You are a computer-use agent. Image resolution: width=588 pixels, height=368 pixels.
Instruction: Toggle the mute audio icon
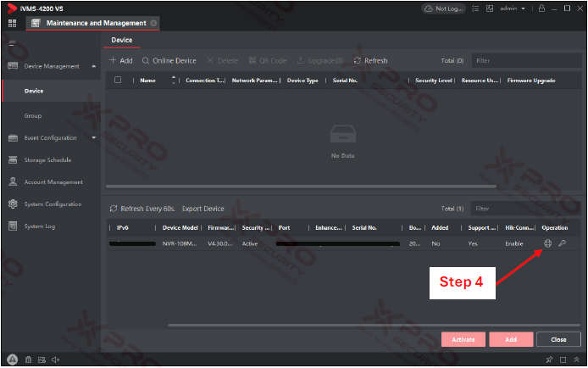pyautogui.click(x=56, y=360)
